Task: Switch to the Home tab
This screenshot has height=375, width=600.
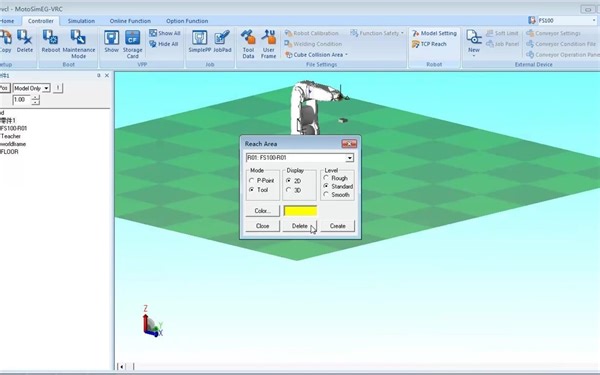Action: point(7,21)
